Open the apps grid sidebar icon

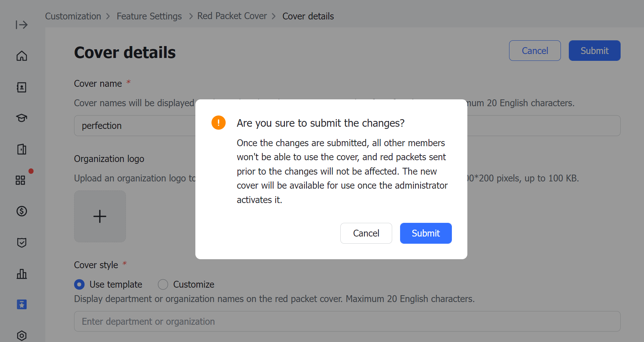click(21, 180)
